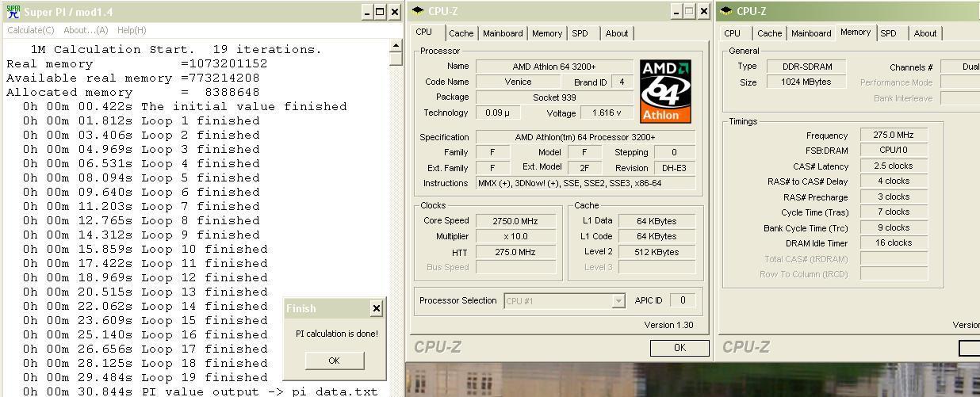Click 'The initial value finished' line
This screenshot has height=397, width=980.
185,106
